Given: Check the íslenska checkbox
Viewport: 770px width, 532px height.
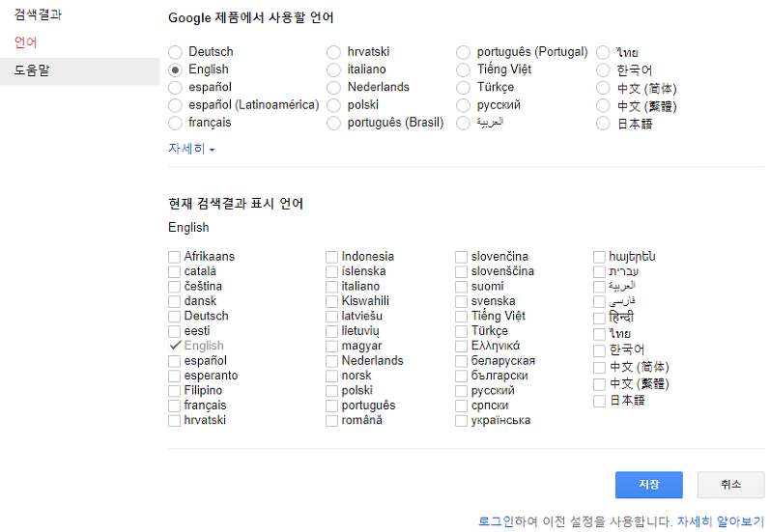Looking at the screenshot, I should click(x=332, y=271).
